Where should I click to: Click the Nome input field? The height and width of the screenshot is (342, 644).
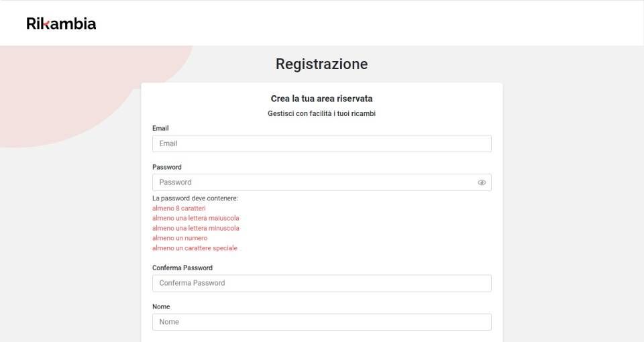(321, 322)
